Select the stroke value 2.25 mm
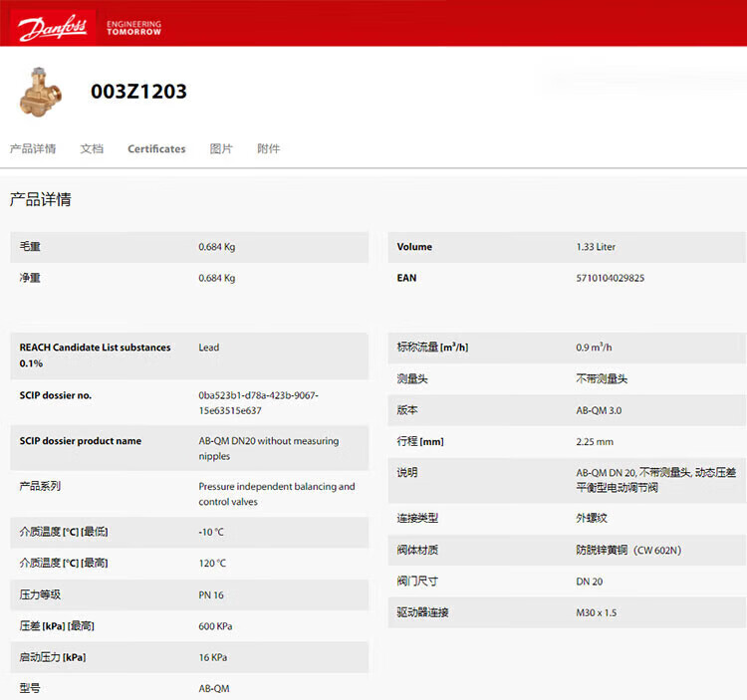Viewport: 747px width, 700px height. [x=595, y=441]
